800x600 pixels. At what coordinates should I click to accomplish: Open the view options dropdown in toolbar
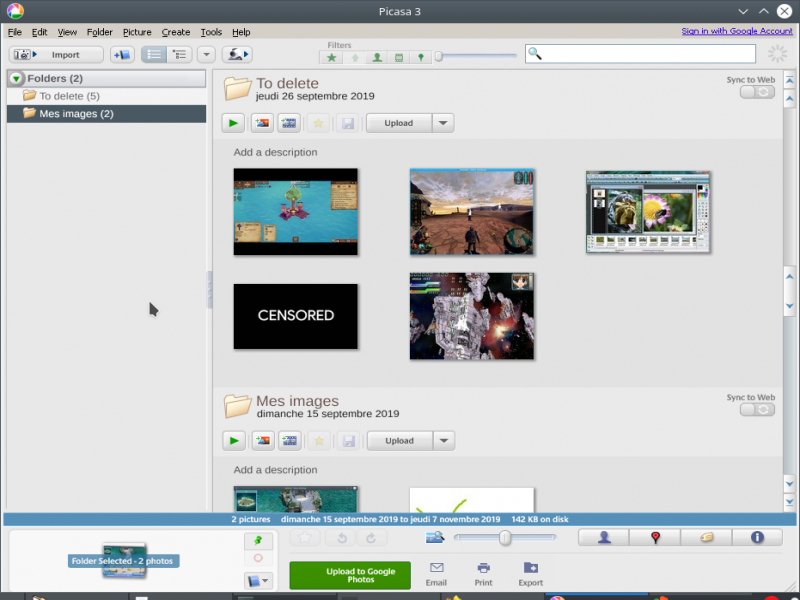click(206, 55)
